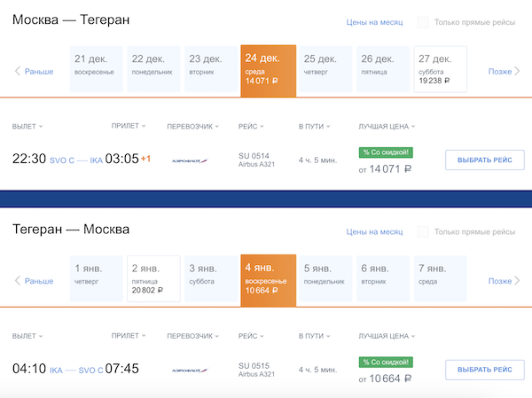The width and height of the screenshot is (532, 398).
Task: Click the right arrow 'Позже' for Tehran–Moscow dates
Action: coord(505,281)
